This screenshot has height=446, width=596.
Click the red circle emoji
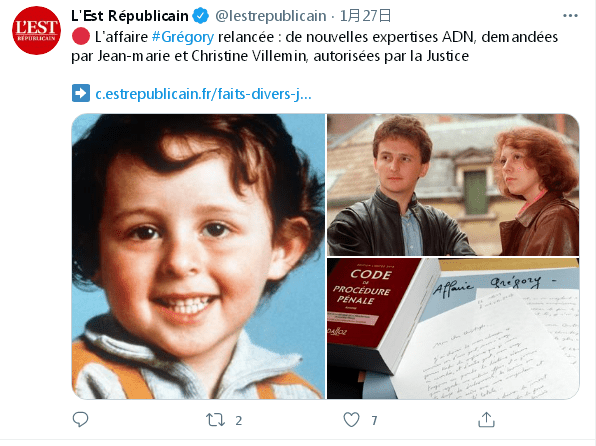click(x=81, y=37)
